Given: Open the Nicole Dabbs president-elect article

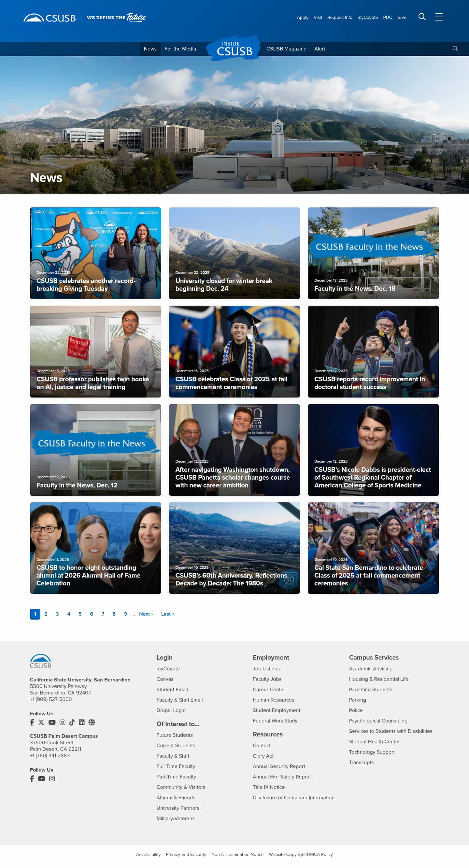Looking at the screenshot, I should 373,450.
